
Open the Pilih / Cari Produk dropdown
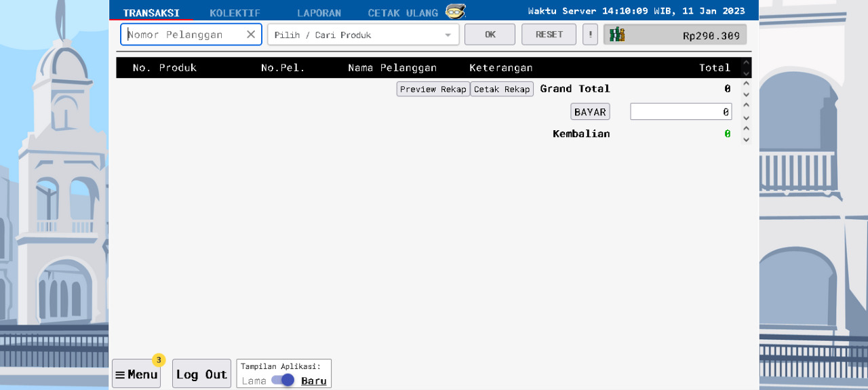click(363, 35)
